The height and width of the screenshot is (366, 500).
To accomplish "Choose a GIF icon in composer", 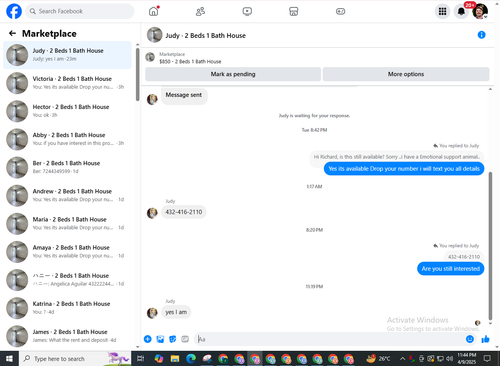I will 185,339.
